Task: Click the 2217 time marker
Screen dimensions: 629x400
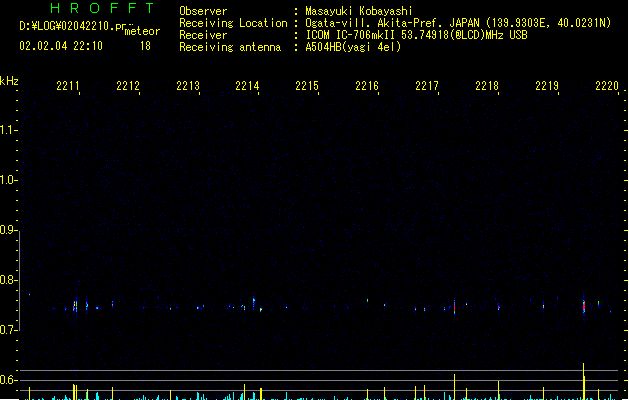Action: [x=427, y=86]
